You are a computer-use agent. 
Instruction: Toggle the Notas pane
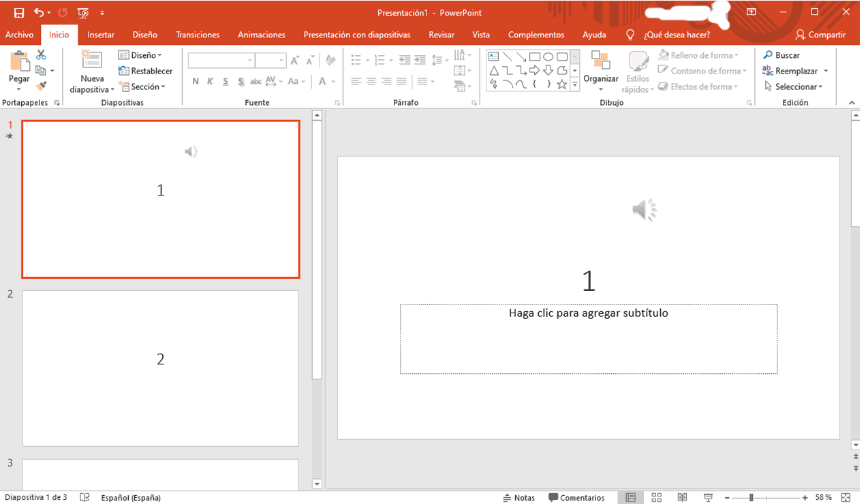pyautogui.click(x=518, y=498)
